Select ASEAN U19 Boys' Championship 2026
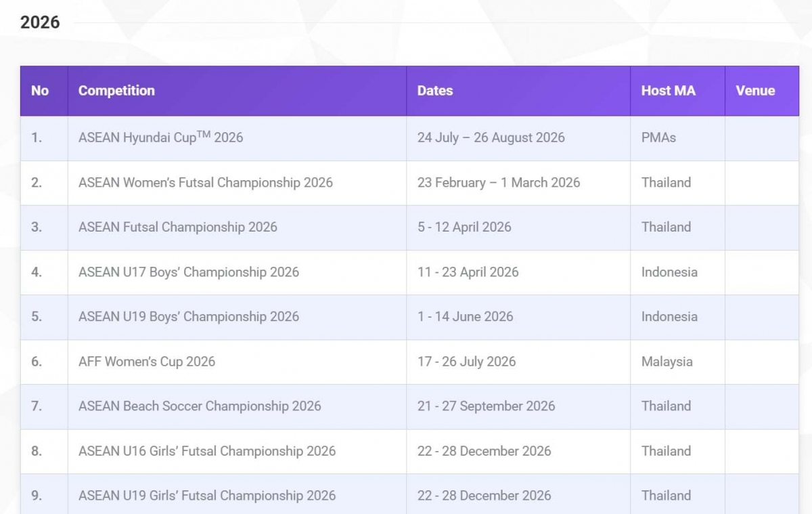The height and width of the screenshot is (514, 812). pos(188,316)
